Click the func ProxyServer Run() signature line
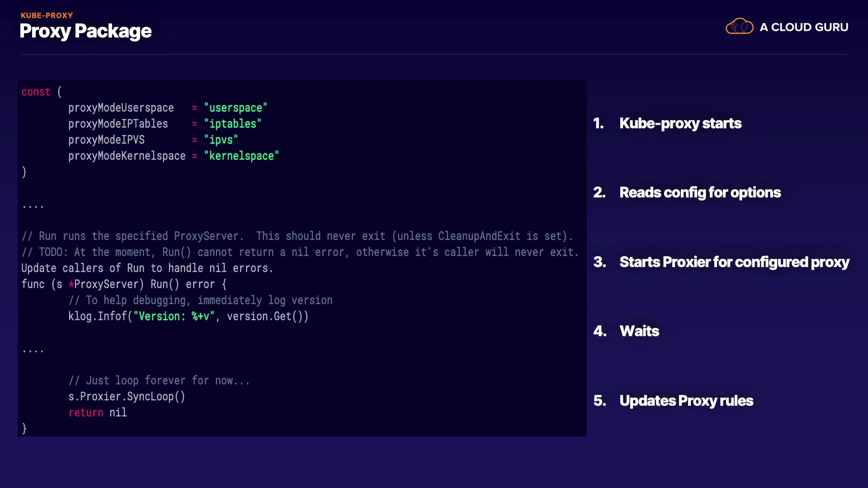Screen dimensions: 868x488 [124, 284]
